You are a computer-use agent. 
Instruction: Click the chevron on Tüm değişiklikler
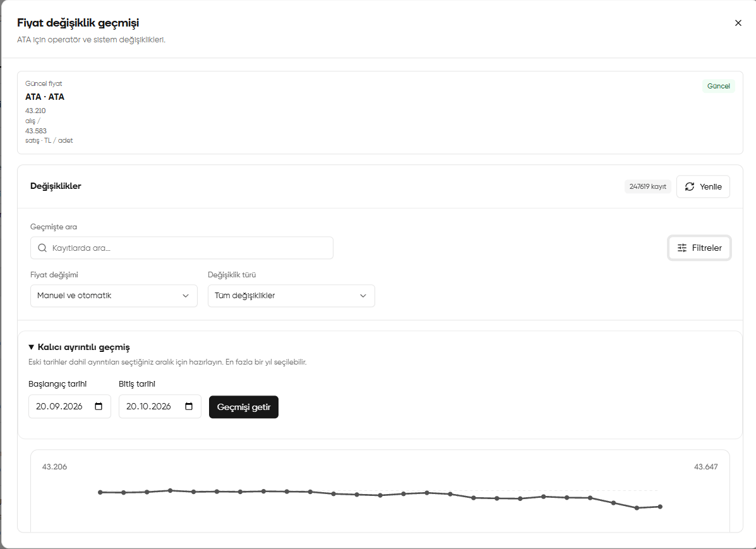(x=363, y=296)
